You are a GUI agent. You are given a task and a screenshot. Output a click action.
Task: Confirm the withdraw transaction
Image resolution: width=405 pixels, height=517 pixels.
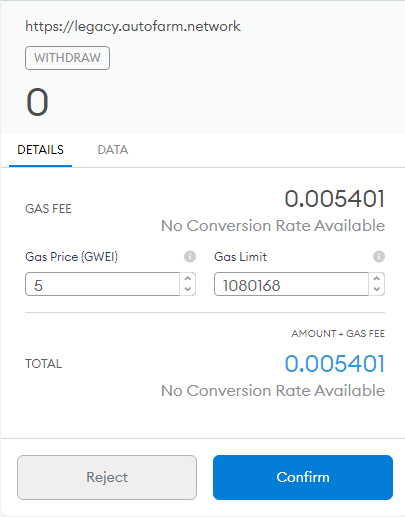click(x=303, y=477)
